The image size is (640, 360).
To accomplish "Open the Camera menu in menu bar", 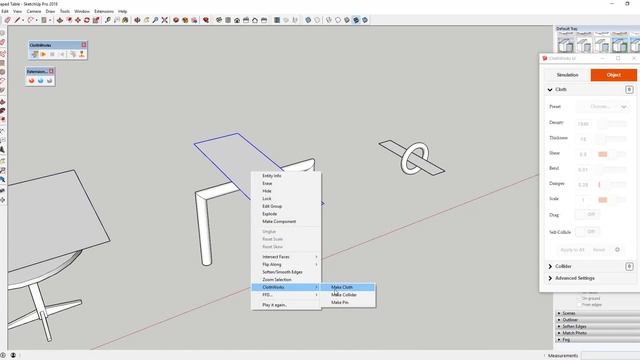I will coord(34,11).
